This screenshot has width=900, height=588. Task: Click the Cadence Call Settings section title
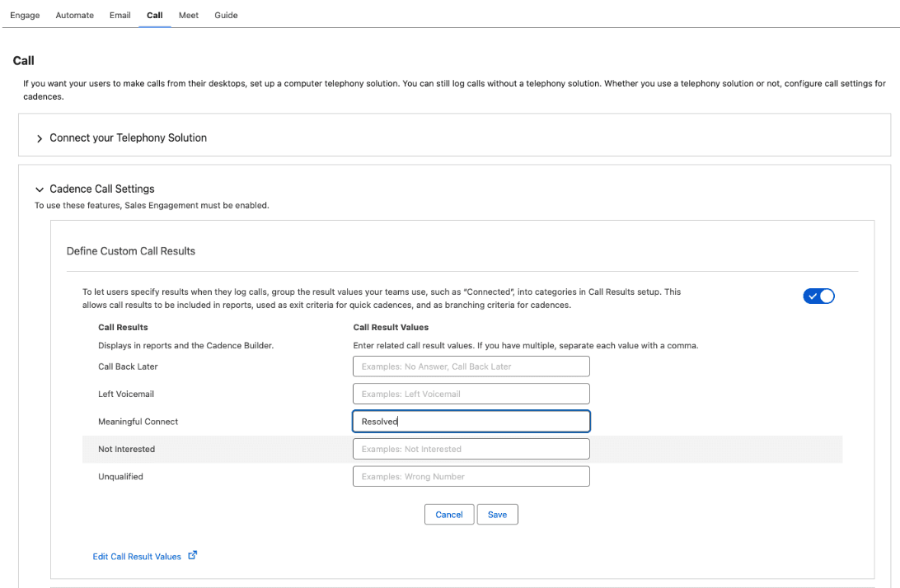pos(102,189)
